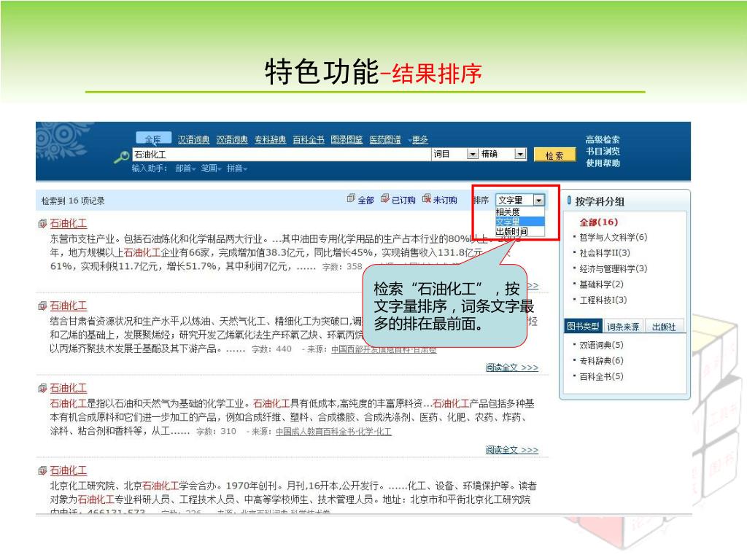Image resolution: width=747 pixels, height=560 pixels.
Task: Filter by 双语词典(5) book type
Action: (601, 345)
